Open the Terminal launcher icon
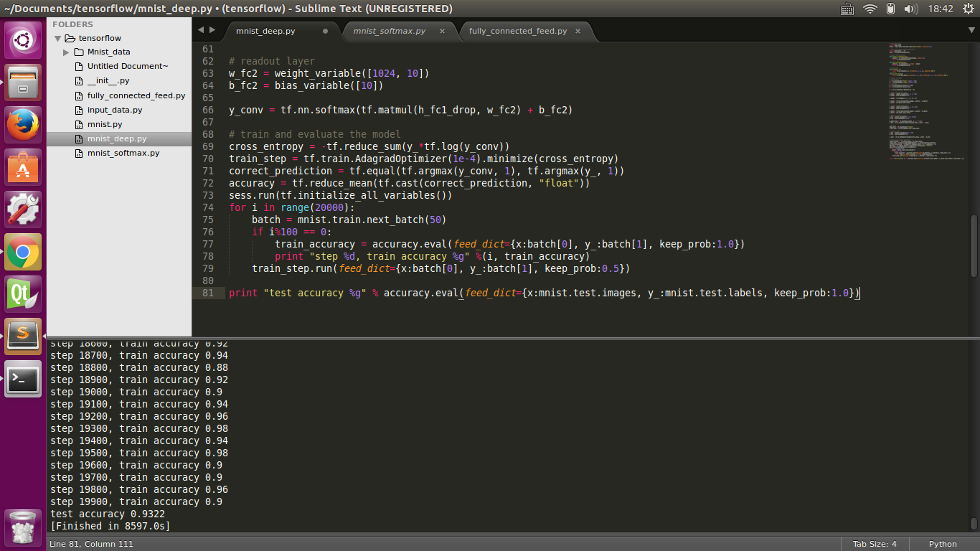Image resolution: width=980 pixels, height=551 pixels. (x=24, y=379)
